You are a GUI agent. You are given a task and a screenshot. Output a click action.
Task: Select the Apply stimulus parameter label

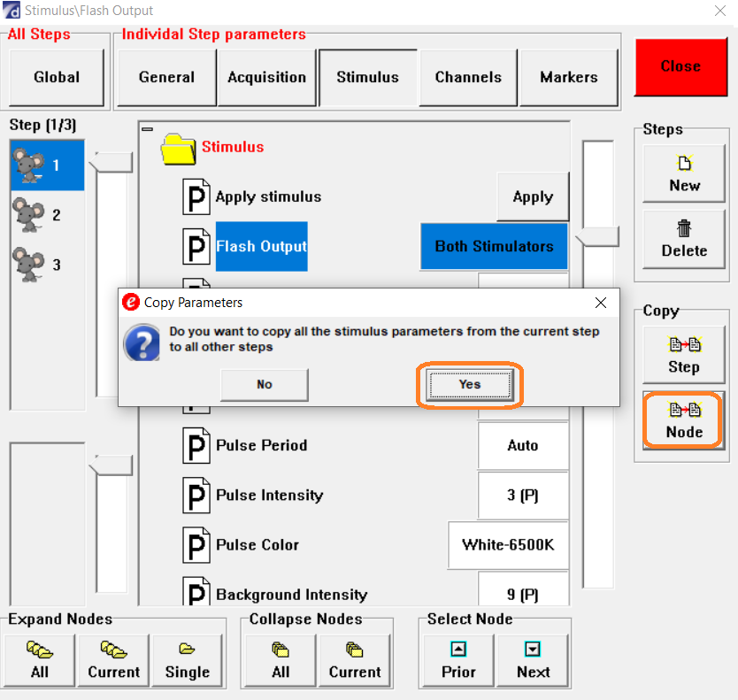tap(268, 196)
